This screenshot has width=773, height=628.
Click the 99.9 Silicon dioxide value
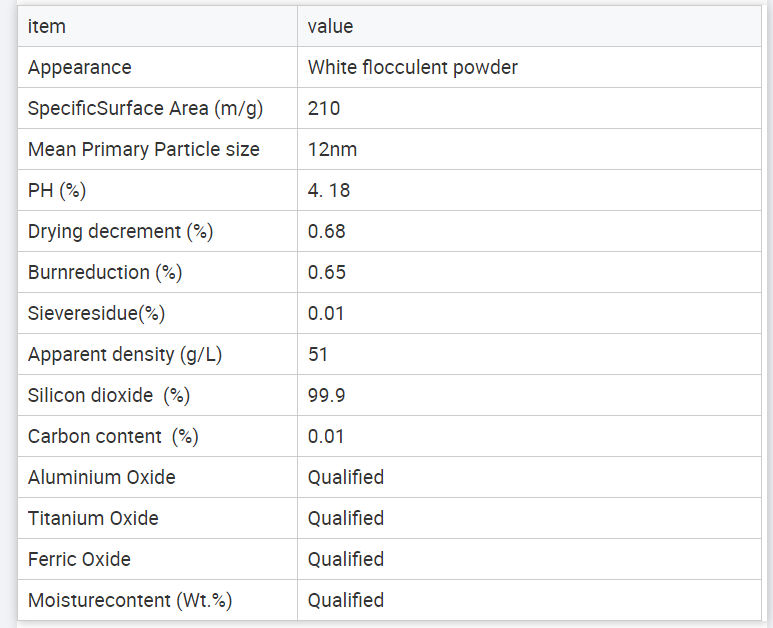pos(326,395)
